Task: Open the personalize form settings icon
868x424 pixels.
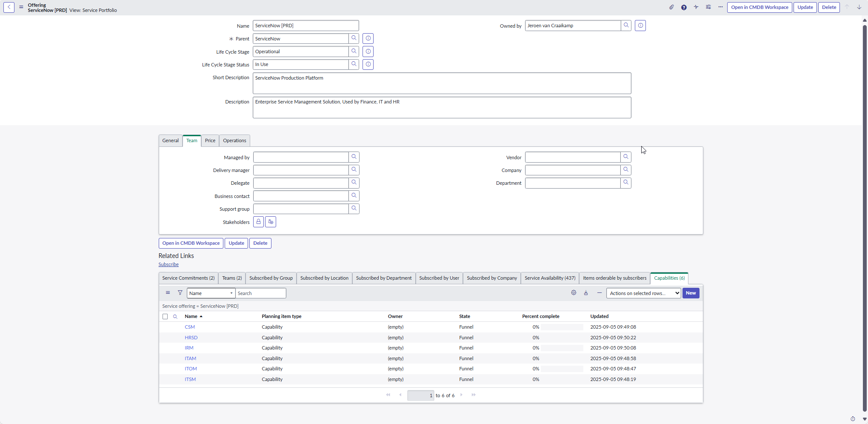Action: (x=708, y=7)
